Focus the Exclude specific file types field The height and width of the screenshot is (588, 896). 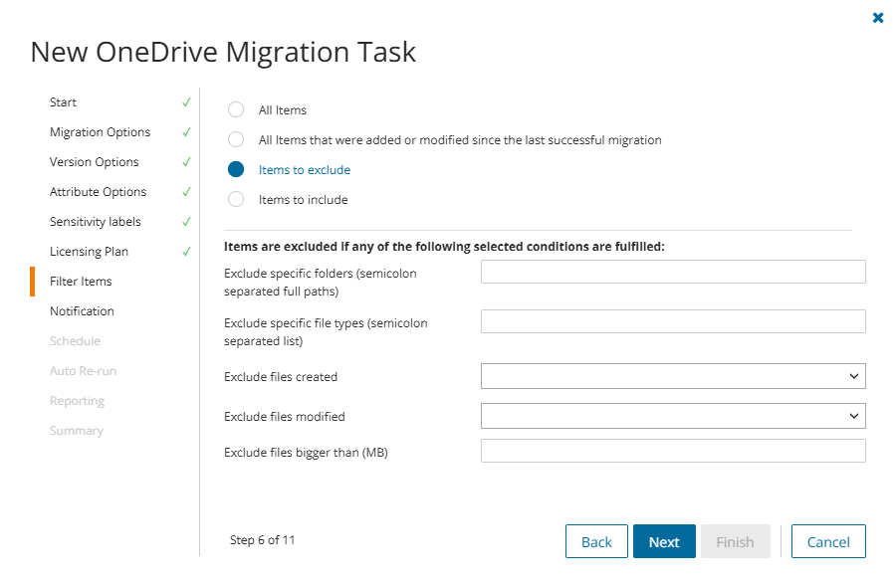coord(673,321)
